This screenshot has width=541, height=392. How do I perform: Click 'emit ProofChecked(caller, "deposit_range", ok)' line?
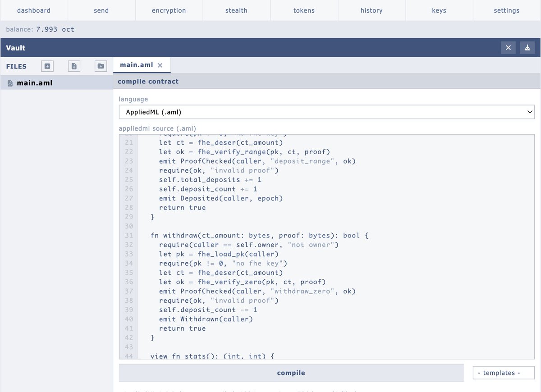(x=257, y=161)
